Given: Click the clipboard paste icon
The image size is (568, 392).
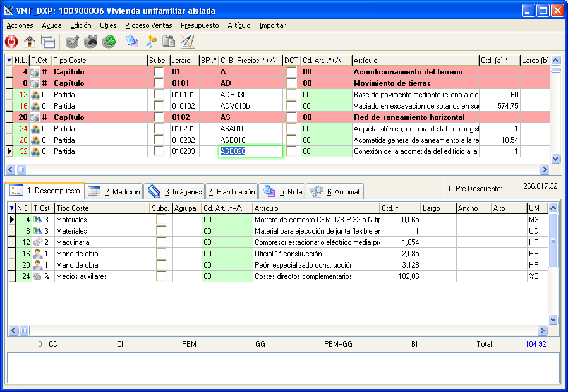Looking at the screenshot, I should coord(169,42).
